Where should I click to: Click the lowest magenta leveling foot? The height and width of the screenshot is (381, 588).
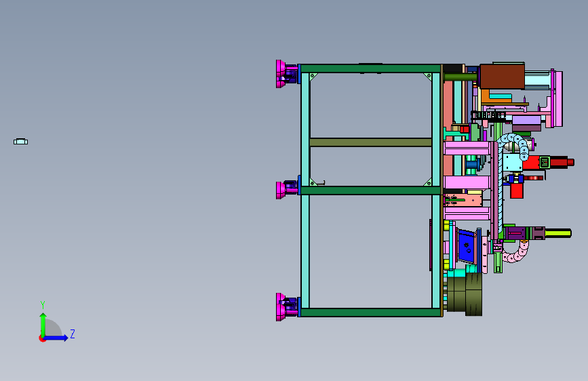tap(281, 307)
